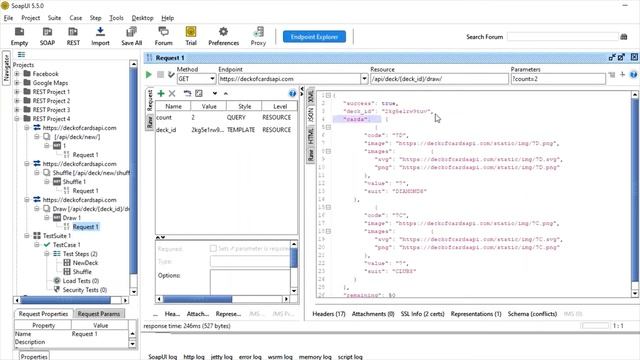
Task: Expand REST Project 2 node
Action: (x=17, y=101)
